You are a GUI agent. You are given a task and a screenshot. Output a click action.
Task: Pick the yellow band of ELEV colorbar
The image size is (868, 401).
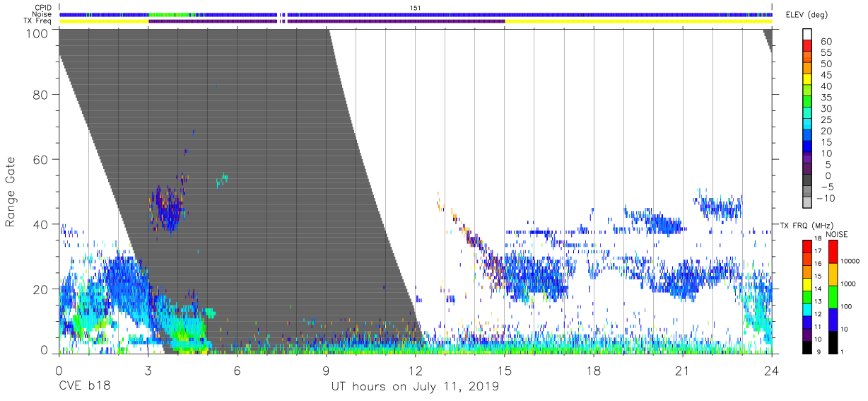(x=807, y=79)
